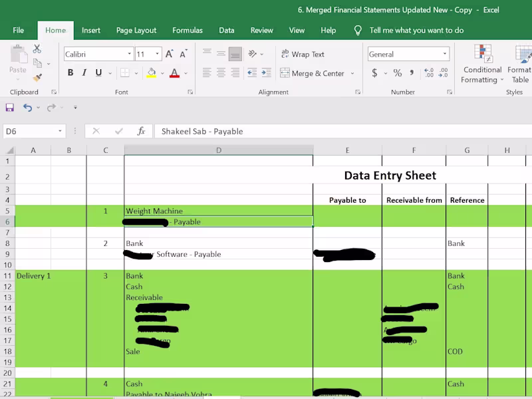Open the Name Box dropdown arrow
This screenshot has width=532, height=399.
point(60,131)
